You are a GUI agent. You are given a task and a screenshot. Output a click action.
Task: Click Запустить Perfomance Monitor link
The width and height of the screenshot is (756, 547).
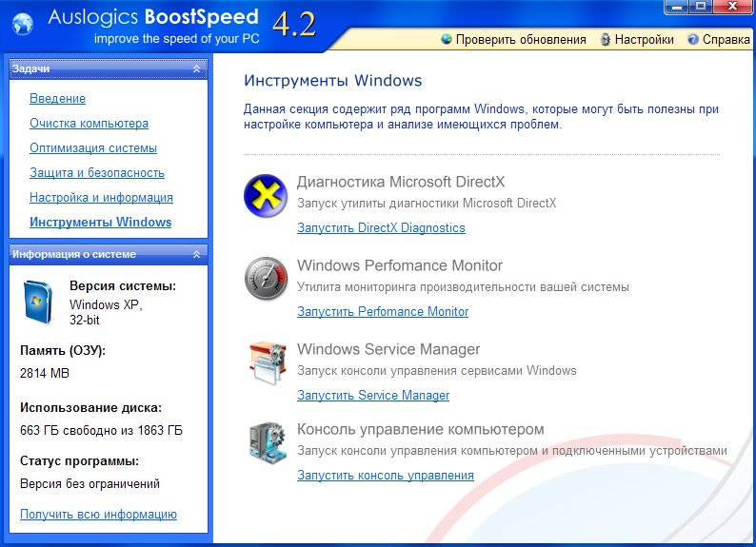(383, 311)
